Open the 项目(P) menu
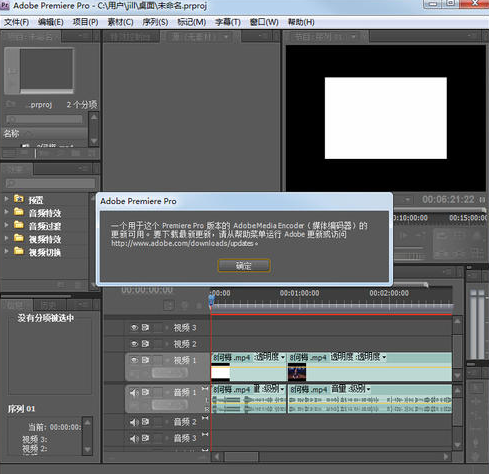489x474 pixels. point(85,22)
